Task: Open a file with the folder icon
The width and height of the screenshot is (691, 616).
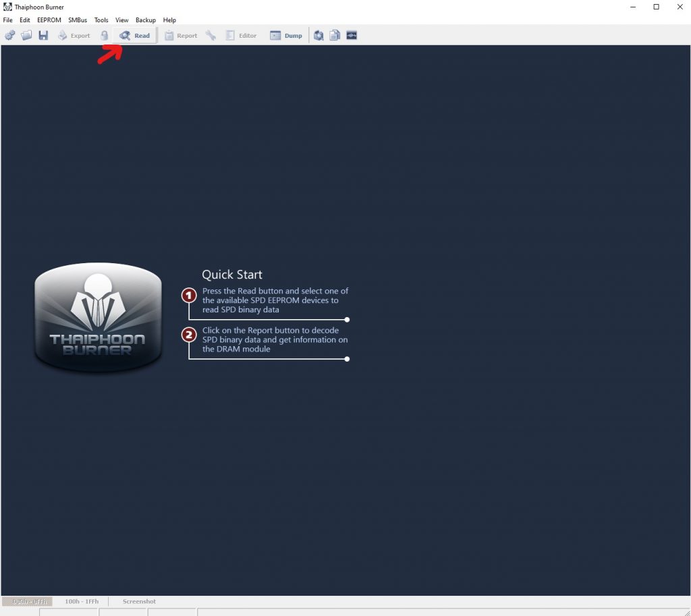Action: pyautogui.click(x=26, y=35)
